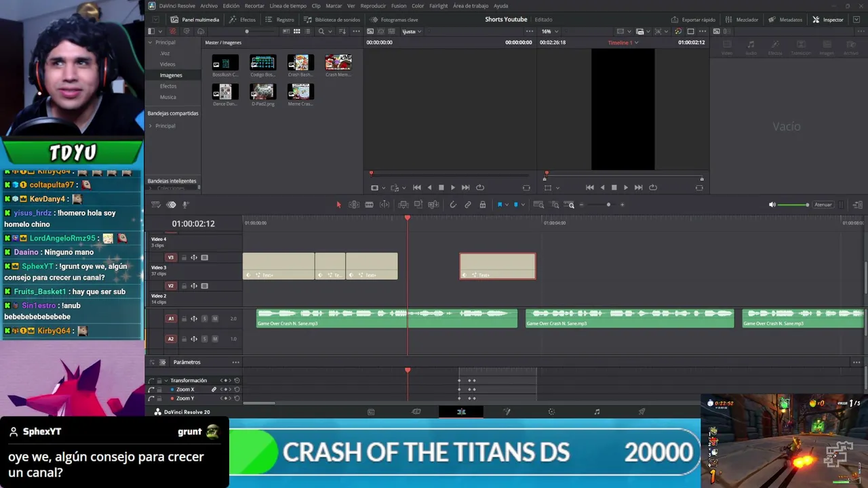Jump to timeline start in timeline viewer
The image size is (868, 488).
click(590, 188)
